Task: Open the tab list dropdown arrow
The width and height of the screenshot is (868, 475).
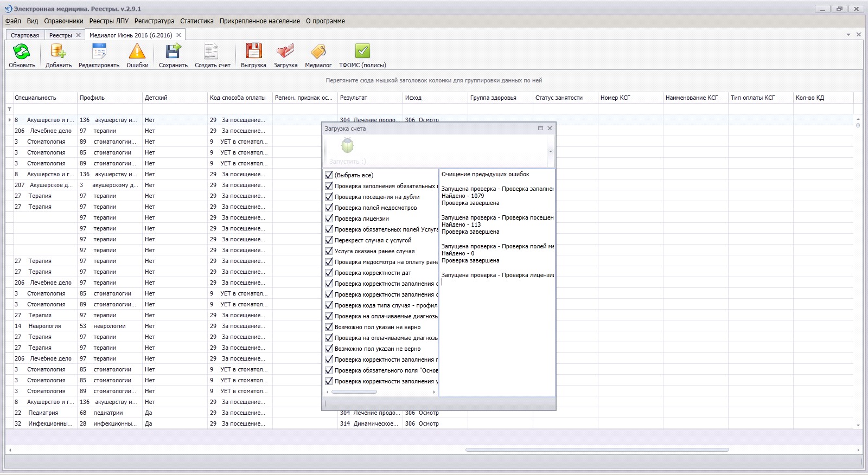Action: click(x=848, y=35)
